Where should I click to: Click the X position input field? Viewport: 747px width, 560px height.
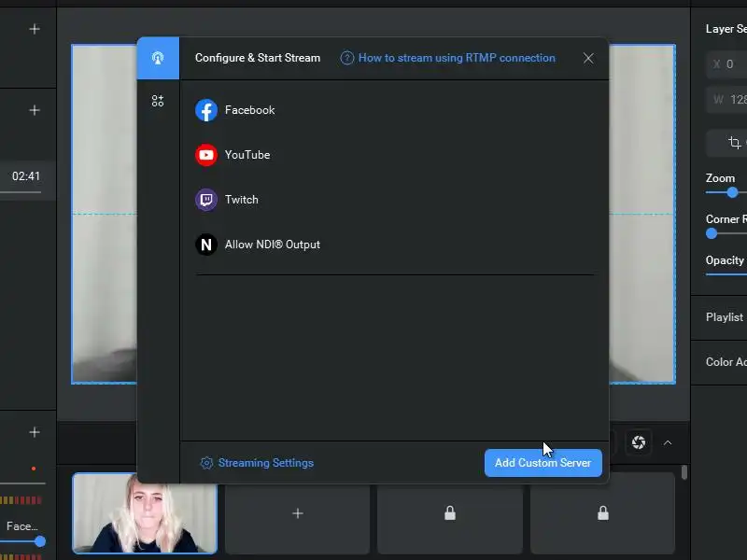727,64
